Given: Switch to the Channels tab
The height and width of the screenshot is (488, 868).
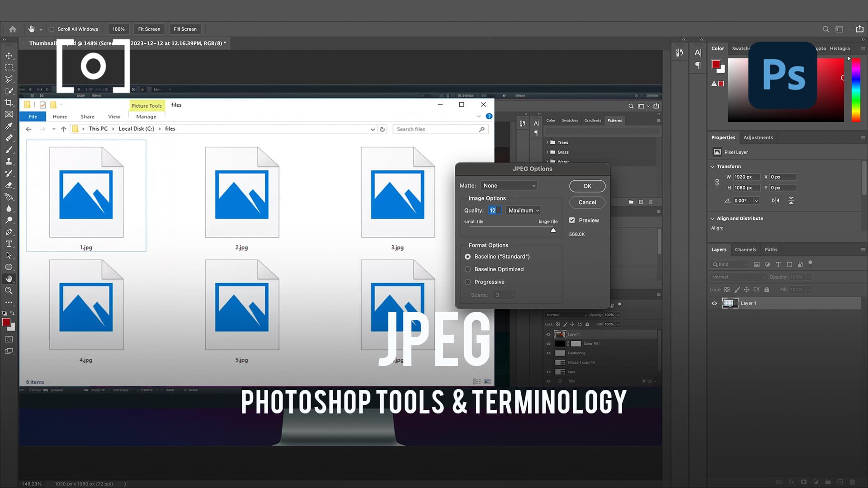Looking at the screenshot, I should [745, 249].
